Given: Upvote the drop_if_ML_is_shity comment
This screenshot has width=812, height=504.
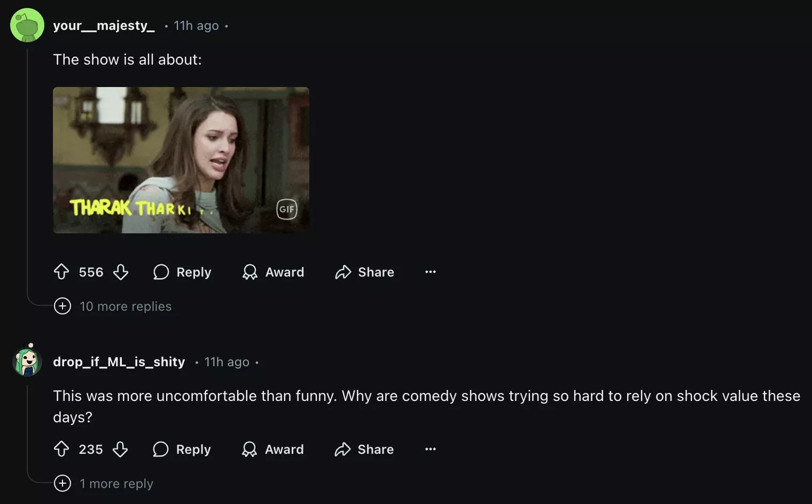Looking at the screenshot, I should 61,449.
